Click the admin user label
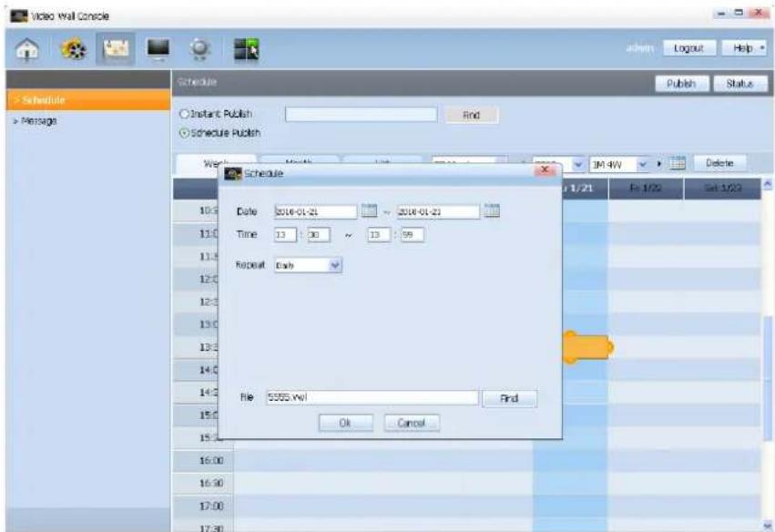 tap(640, 48)
